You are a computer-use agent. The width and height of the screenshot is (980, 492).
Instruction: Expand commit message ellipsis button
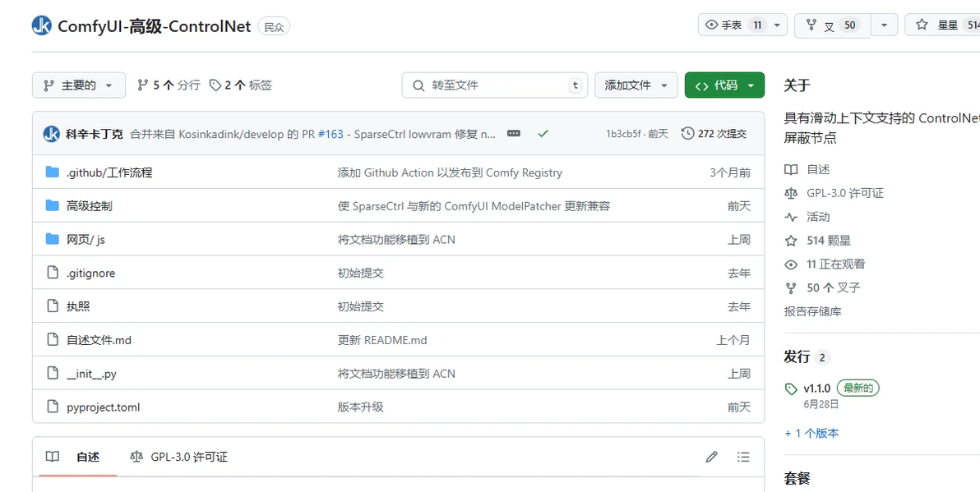pos(514,133)
